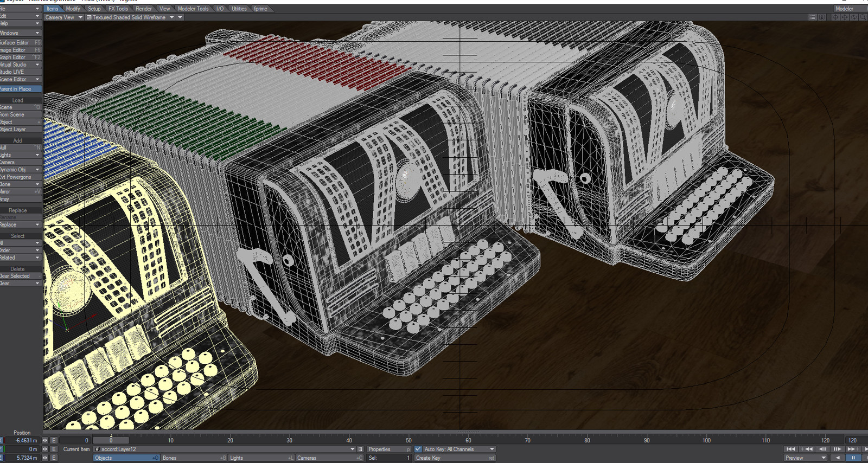Image resolution: width=868 pixels, height=463 pixels.
Task: Open the Utilities tab
Action: coord(239,9)
